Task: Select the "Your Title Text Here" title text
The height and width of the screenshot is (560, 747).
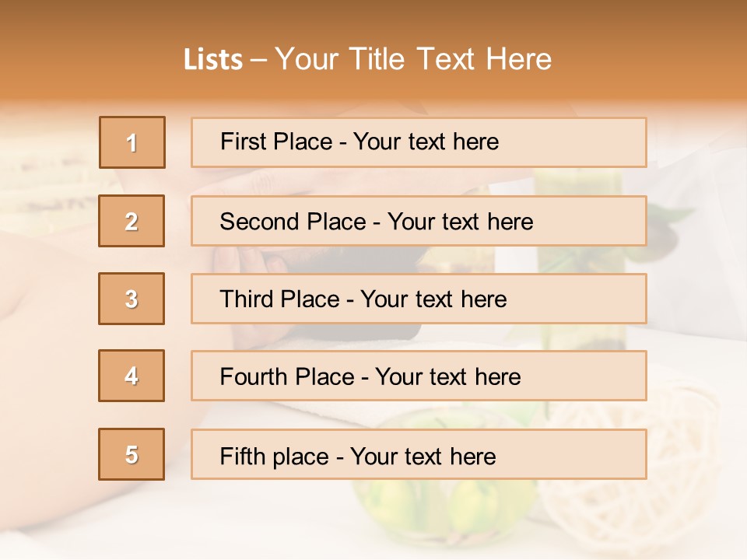Action: pyautogui.click(x=413, y=59)
